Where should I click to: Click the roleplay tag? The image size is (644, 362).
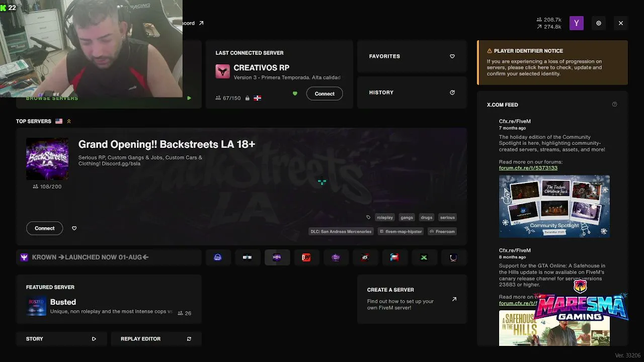point(385,218)
